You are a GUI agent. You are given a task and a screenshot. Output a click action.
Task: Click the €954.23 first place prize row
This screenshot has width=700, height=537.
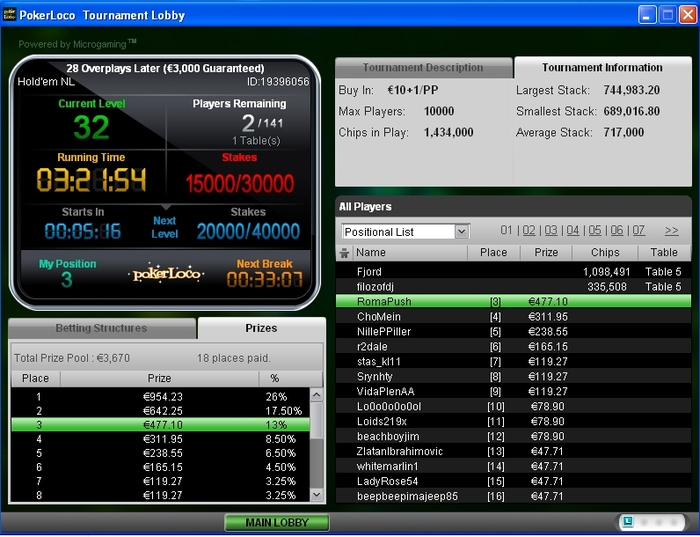tap(161, 396)
